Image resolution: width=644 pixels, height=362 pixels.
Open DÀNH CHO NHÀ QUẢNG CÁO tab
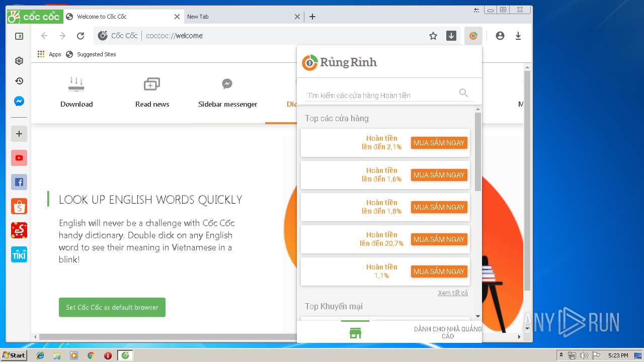tap(448, 332)
